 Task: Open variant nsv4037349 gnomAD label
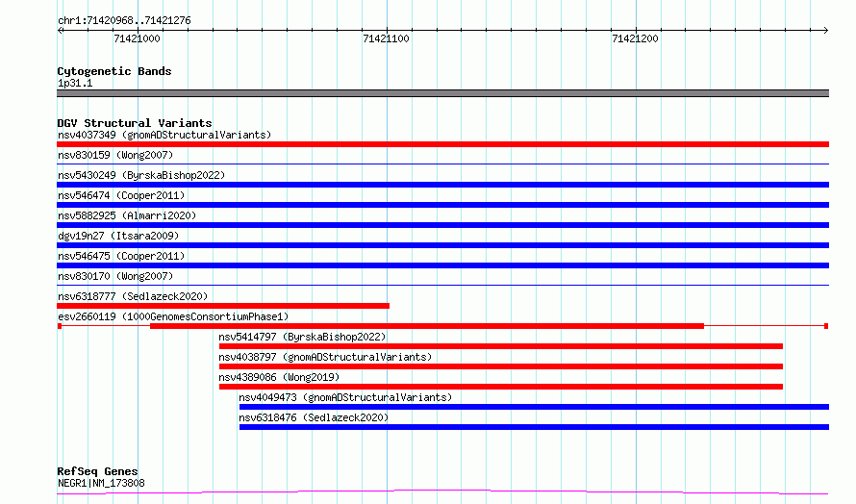click(x=164, y=135)
